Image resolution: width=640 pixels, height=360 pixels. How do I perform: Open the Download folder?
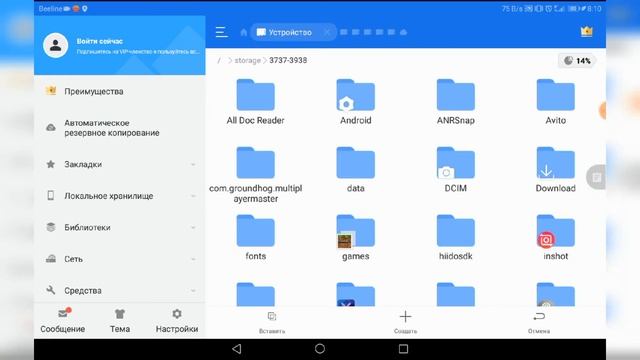click(556, 170)
